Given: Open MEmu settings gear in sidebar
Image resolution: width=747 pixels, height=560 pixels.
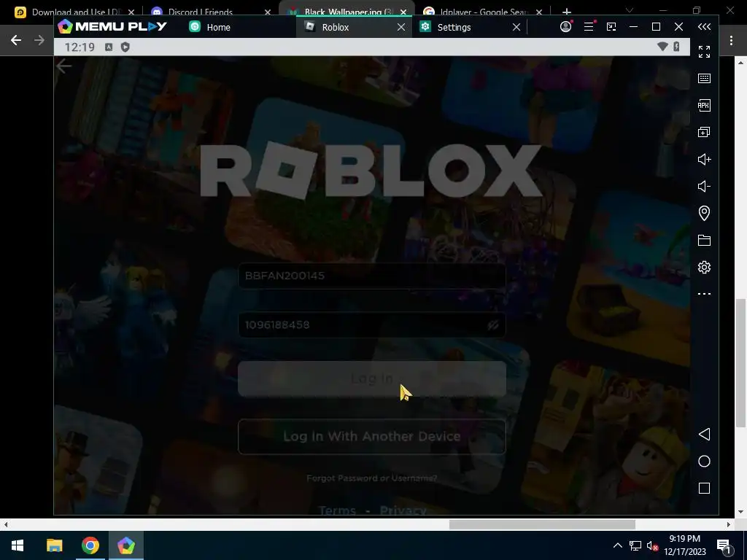Looking at the screenshot, I should pos(704,267).
